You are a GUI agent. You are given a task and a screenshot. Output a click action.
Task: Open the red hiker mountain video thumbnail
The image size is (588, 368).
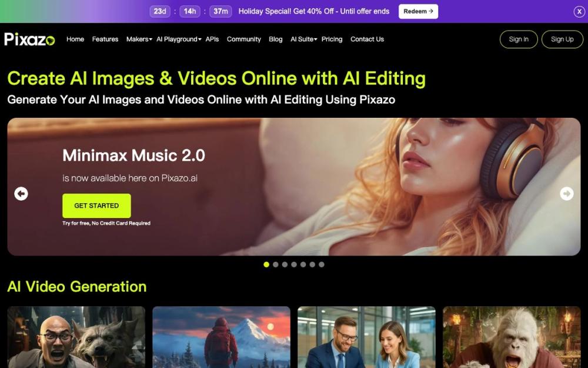tap(221, 337)
